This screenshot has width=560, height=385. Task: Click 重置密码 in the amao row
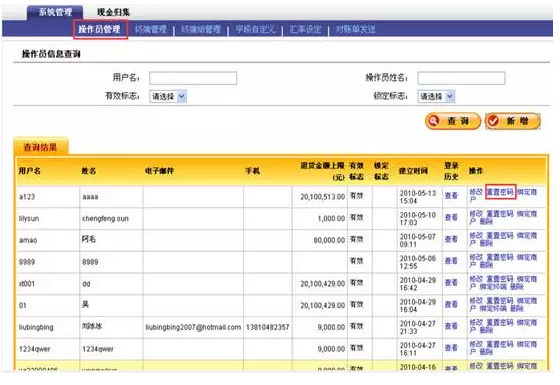[500, 236]
